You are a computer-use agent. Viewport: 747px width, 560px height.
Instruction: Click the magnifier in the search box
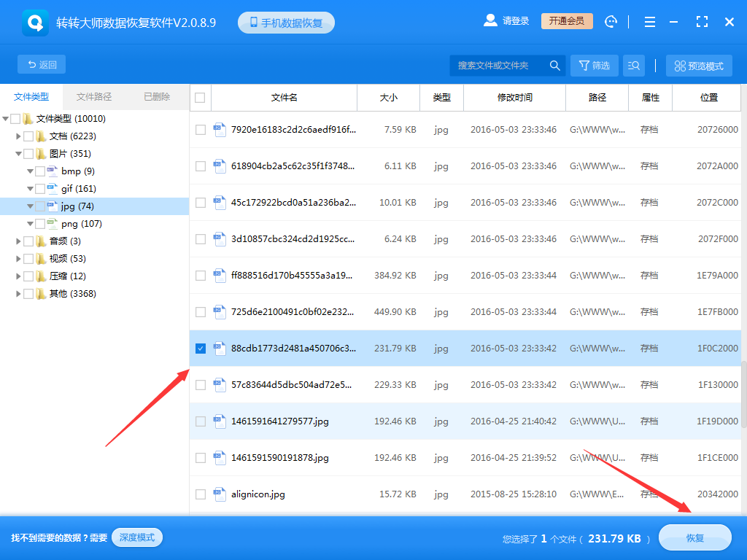[554, 65]
